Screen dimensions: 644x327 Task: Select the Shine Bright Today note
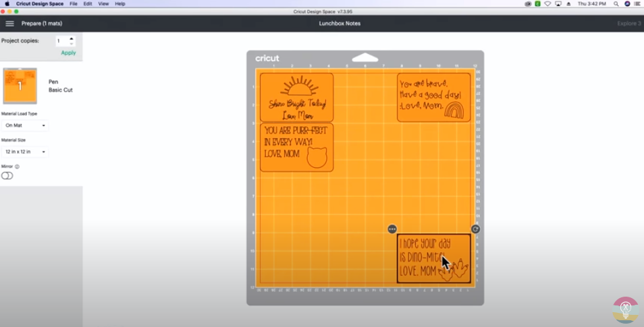coord(296,97)
